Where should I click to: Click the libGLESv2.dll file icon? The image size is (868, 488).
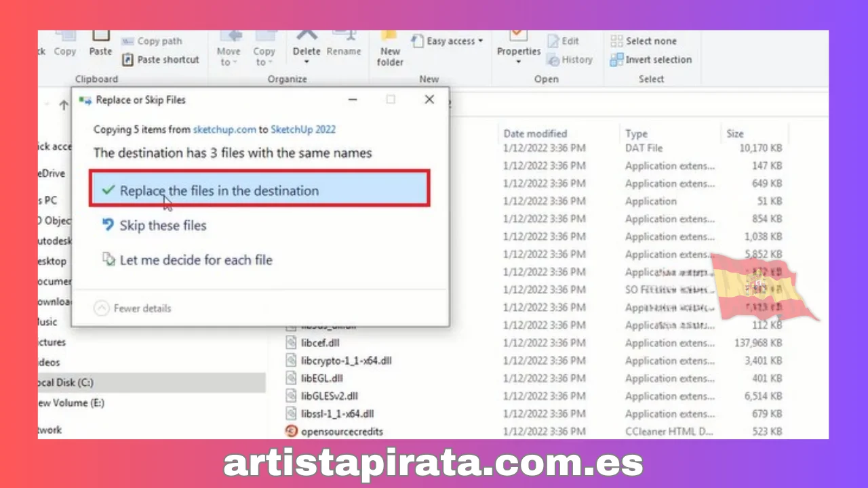[291, 396]
